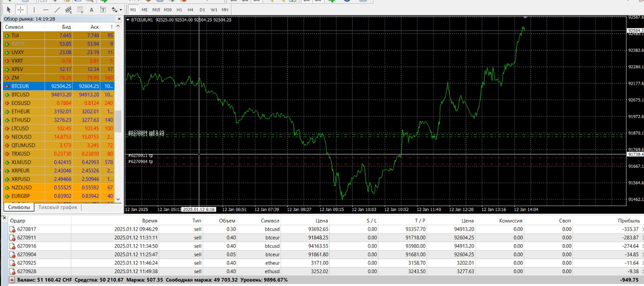Select the equidistant channel tool

(70, 10)
